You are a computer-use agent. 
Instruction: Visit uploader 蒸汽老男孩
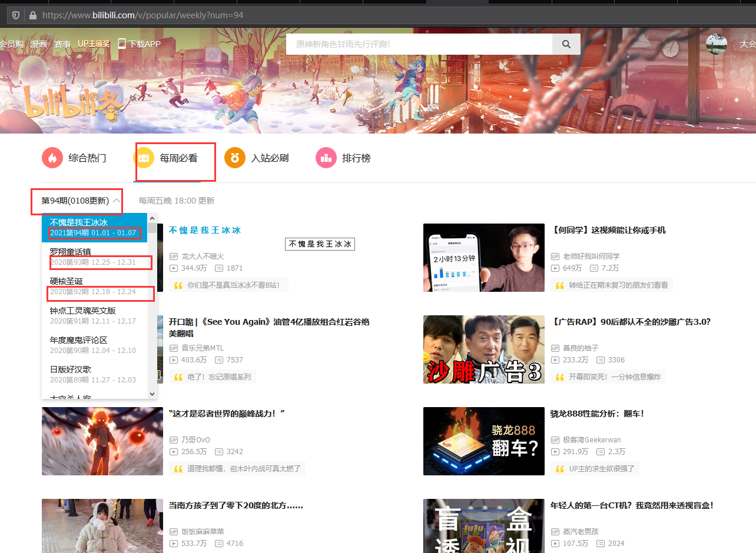pos(581,532)
